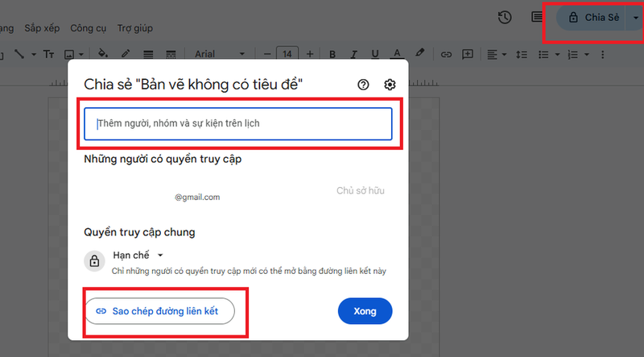Open the border color pencil tool

[x=126, y=54]
